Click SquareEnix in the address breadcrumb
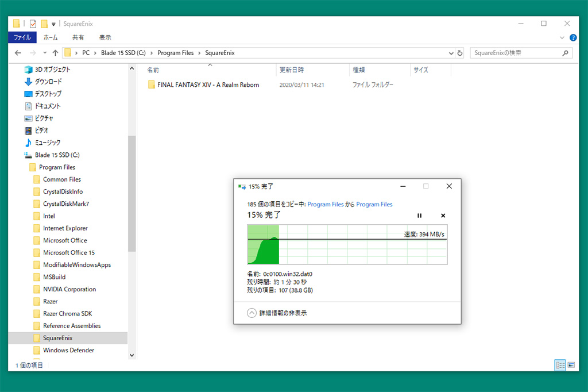The height and width of the screenshot is (392, 588). 220,53
